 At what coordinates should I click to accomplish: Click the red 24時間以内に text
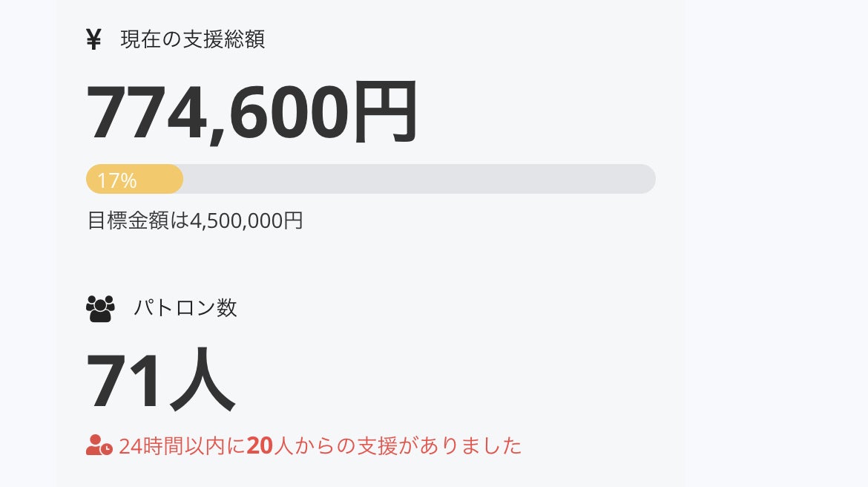(x=182, y=445)
